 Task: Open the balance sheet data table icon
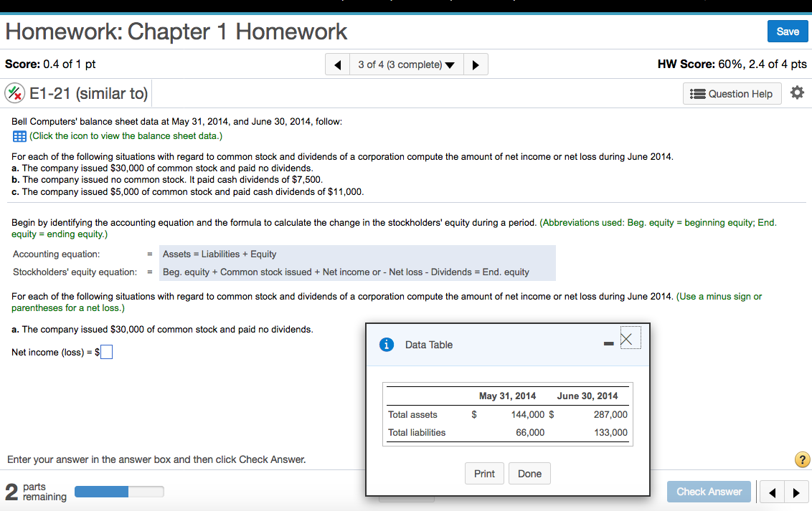coord(18,136)
